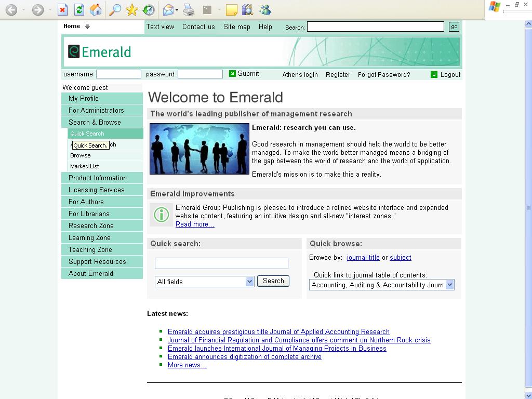Viewport: 532px width, 399px height.
Task: Open dropdown arrow beside grey Edit icon
Action: pyautogui.click(x=219, y=10)
